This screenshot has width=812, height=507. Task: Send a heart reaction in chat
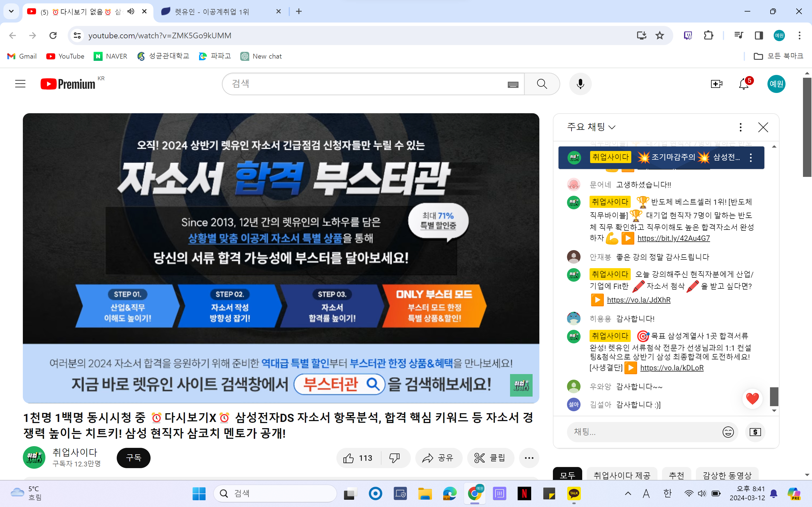752,399
